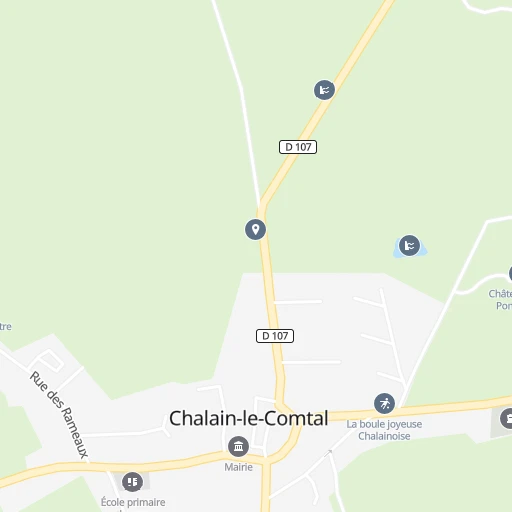Viewport: 512px width, 512px height.
Task: Click the water icon beside the D 107 road
Action: coord(324,90)
